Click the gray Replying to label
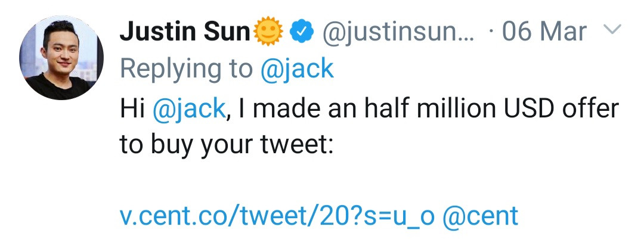 point(186,69)
